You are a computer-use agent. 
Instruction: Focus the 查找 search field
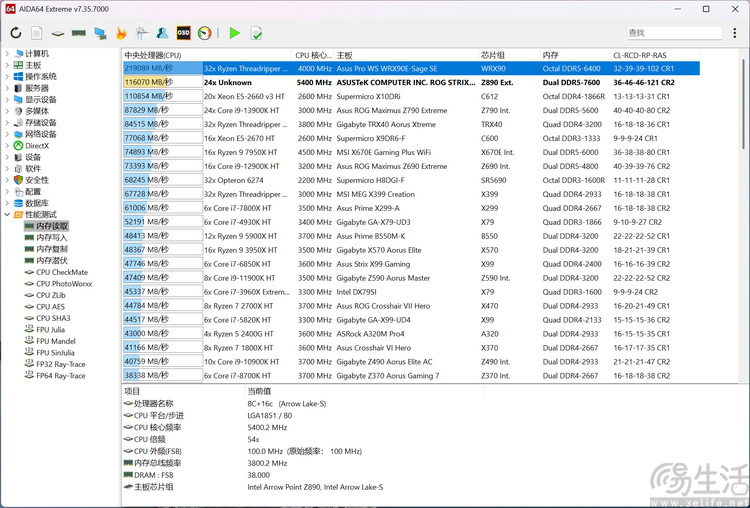point(674,33)
